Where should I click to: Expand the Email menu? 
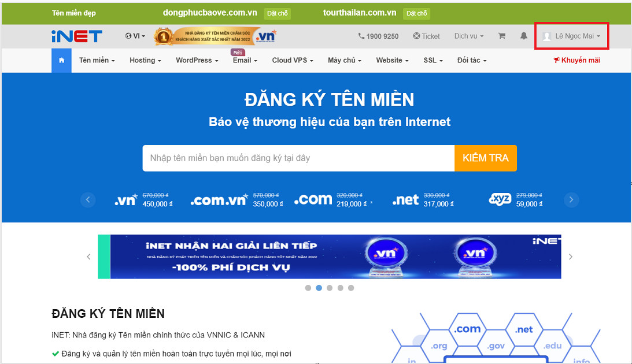pos(245,61)
